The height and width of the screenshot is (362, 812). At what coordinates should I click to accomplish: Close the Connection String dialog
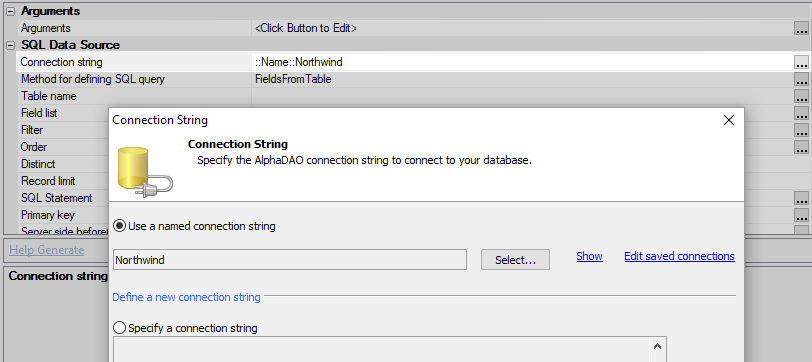pyautogui.click(x=729, y=120)
